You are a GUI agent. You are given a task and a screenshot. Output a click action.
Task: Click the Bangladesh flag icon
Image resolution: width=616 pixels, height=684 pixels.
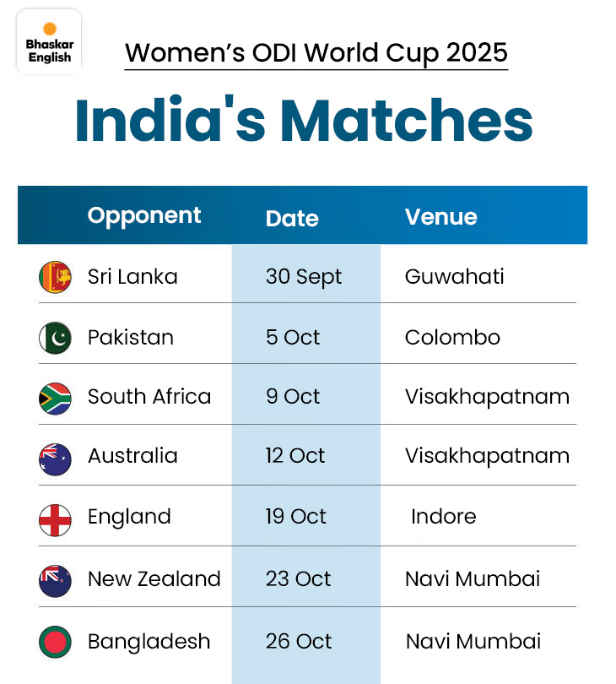(55, 642)
